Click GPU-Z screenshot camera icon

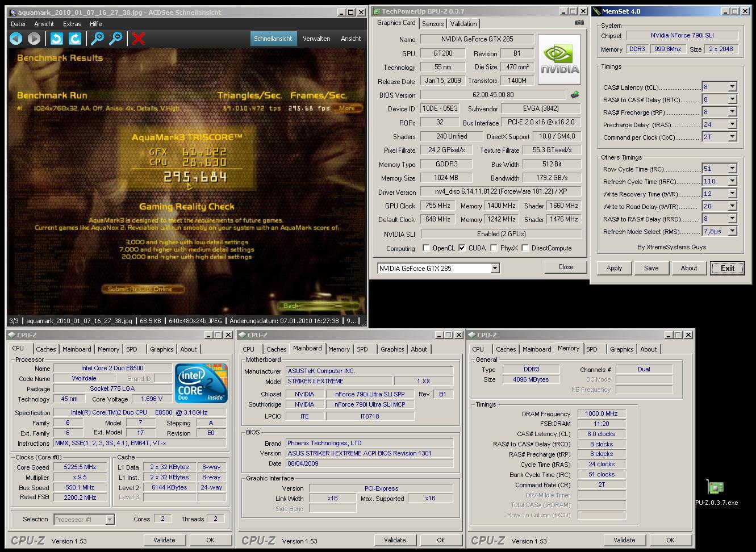pyautogui.click(x=579, y=23)
